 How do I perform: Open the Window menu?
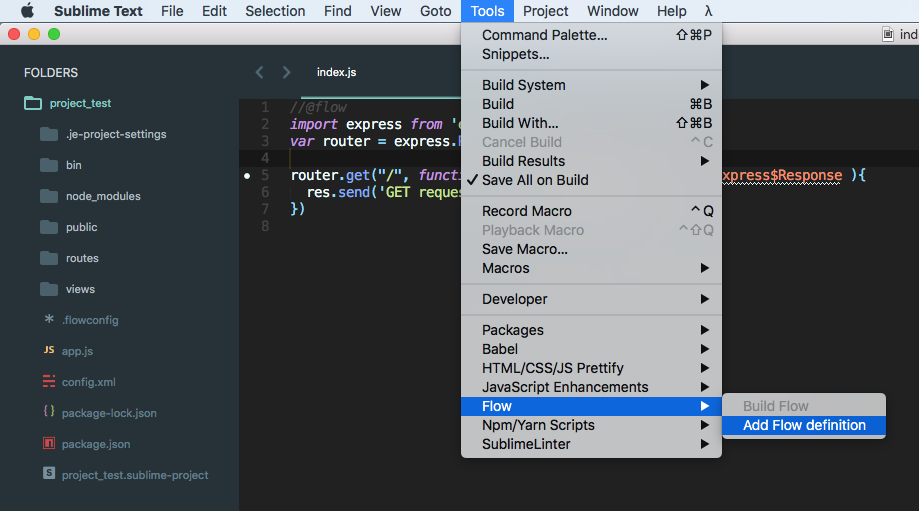[612, 11]
